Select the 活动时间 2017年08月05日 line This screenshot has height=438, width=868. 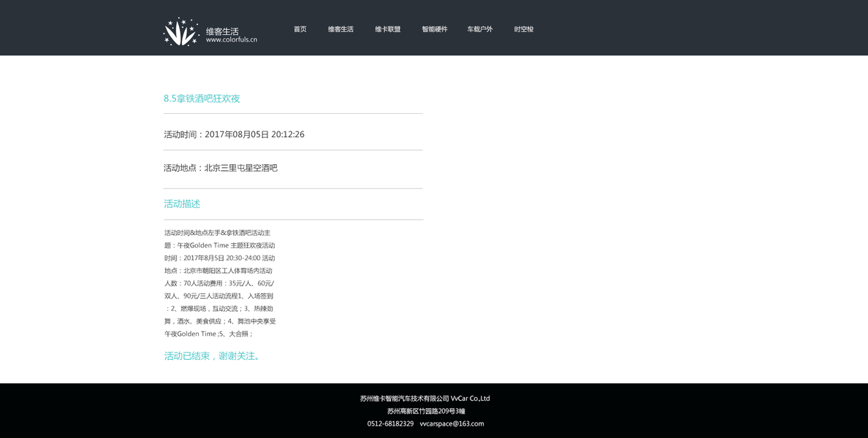[x=234, y=134]
